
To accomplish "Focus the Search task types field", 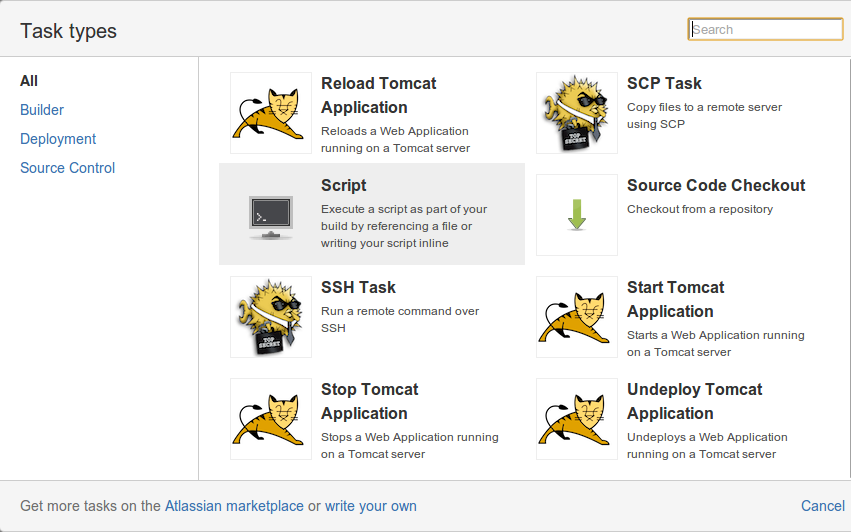I will 765,29.
